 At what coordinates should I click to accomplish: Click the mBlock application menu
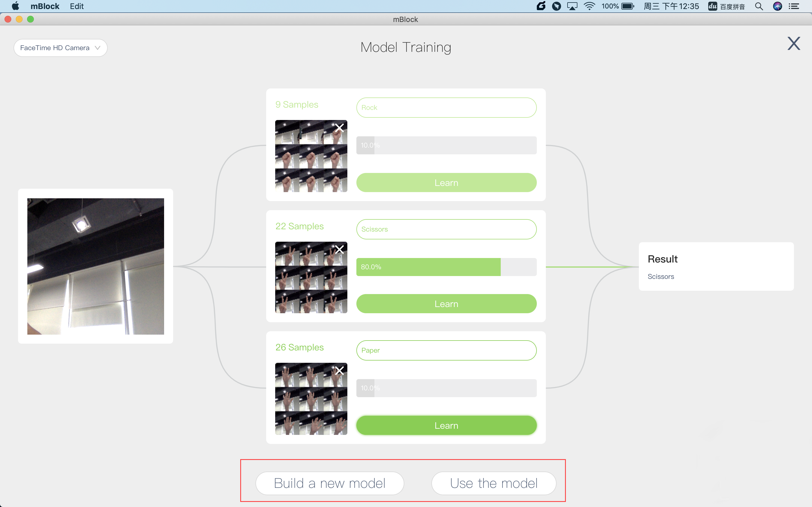44,6
